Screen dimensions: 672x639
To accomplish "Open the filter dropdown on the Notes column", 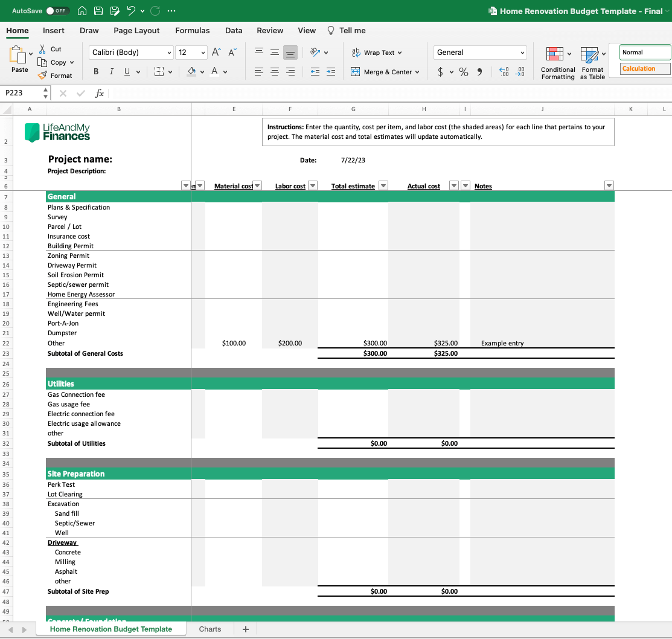I will click(609, 185).
